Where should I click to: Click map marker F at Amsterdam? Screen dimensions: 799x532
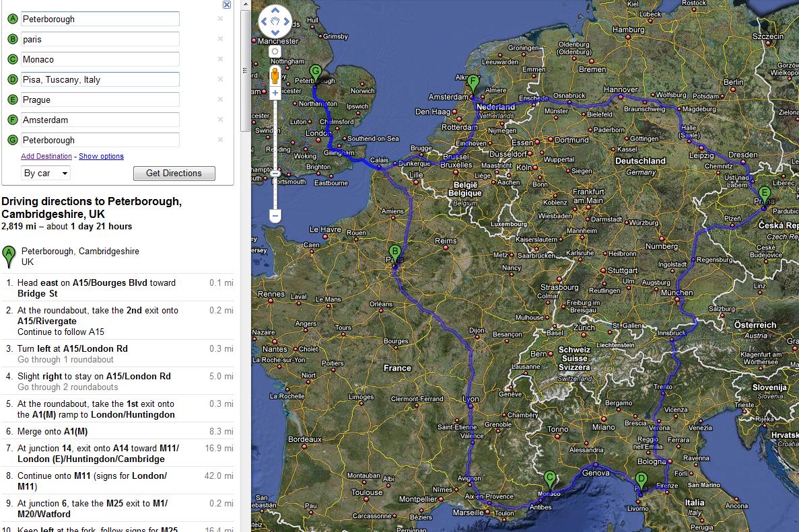tap(473, 84)
